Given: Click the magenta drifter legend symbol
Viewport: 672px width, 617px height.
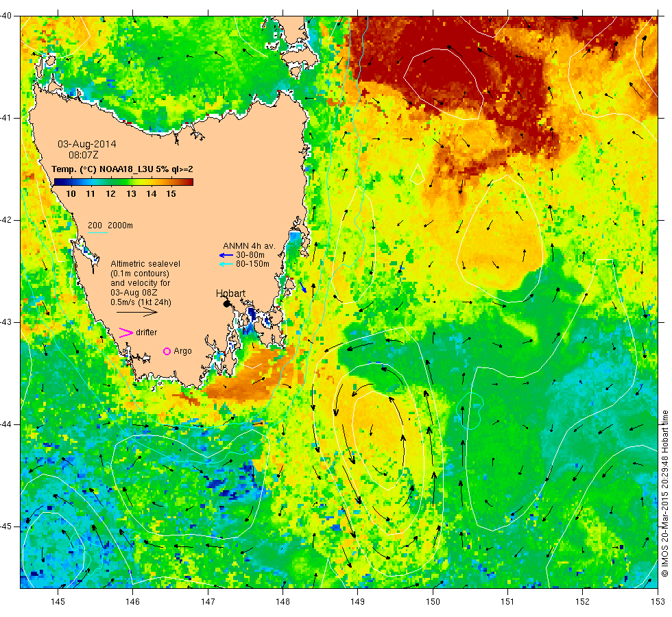Looking at the screenshot, I should point(126,332).
